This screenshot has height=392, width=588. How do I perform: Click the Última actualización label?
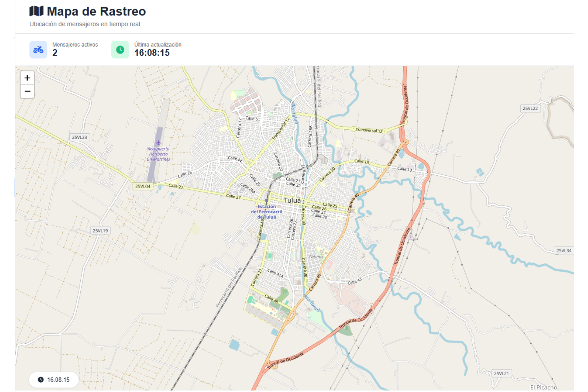tap(158, 45)
